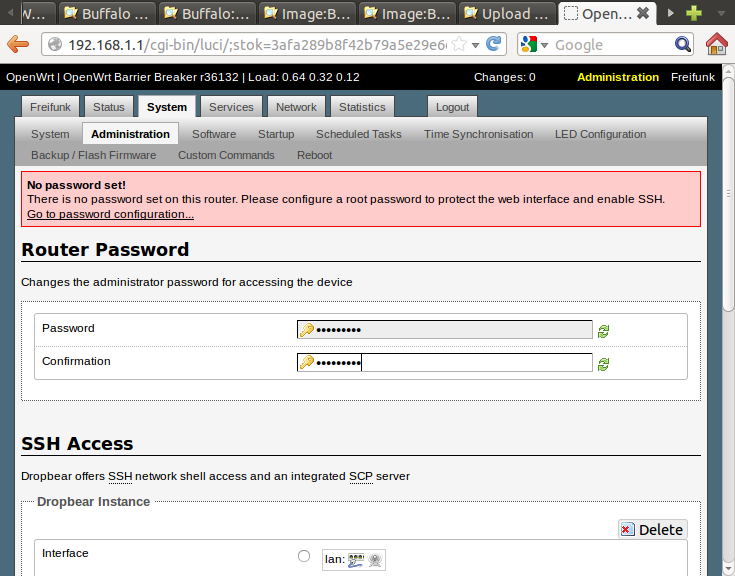The image size is (735, 576).
Task: Click the Delete button for the Dropbear instance
Action: tap(652, 529)
